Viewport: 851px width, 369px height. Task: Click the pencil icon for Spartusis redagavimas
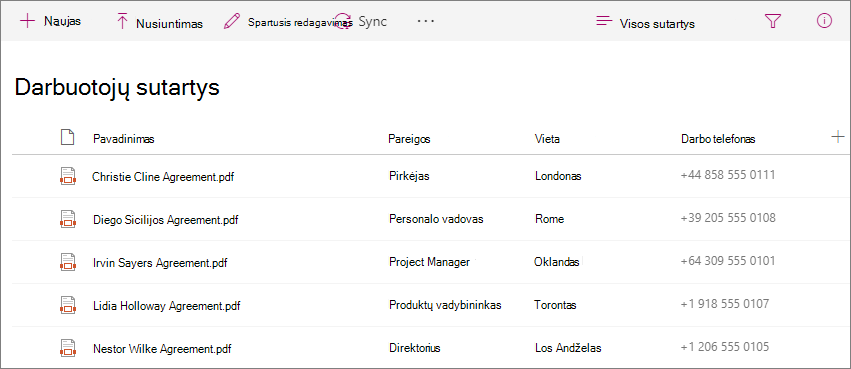click(232, 22)
